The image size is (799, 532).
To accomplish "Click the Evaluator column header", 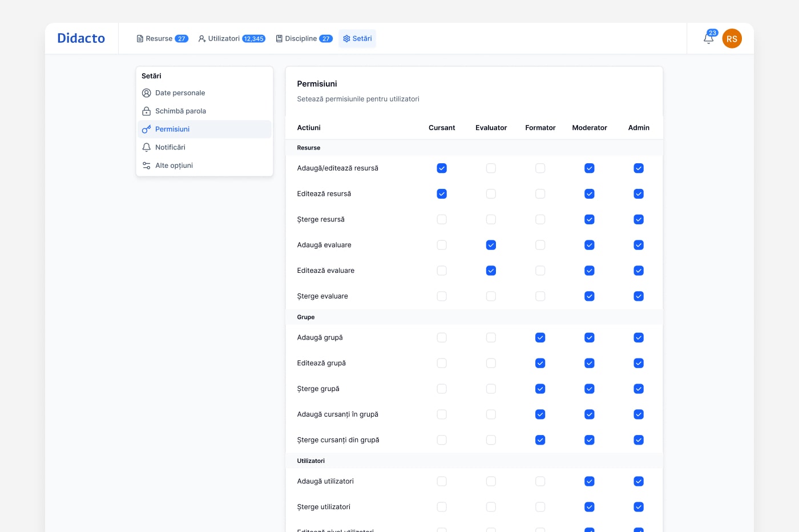I will click(x=491, y=128).
